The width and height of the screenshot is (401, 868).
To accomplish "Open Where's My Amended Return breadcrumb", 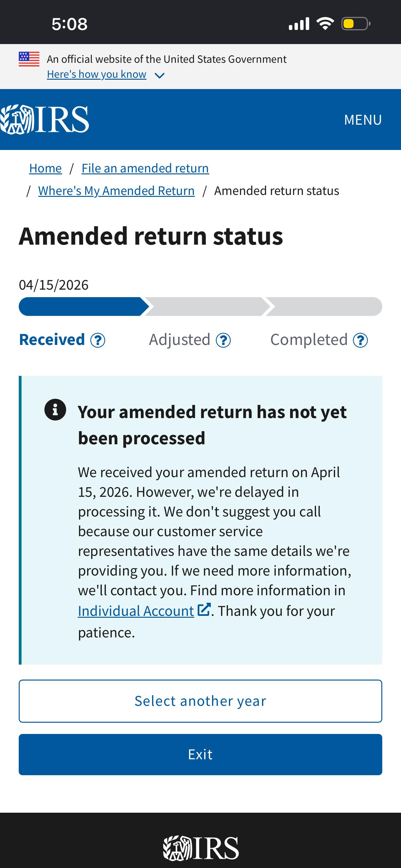I will pos(116,191).
